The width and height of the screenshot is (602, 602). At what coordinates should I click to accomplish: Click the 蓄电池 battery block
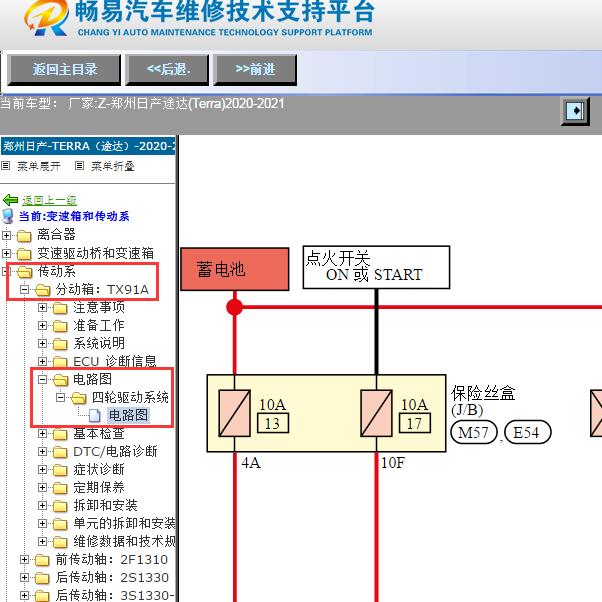(x=235, y=269)
